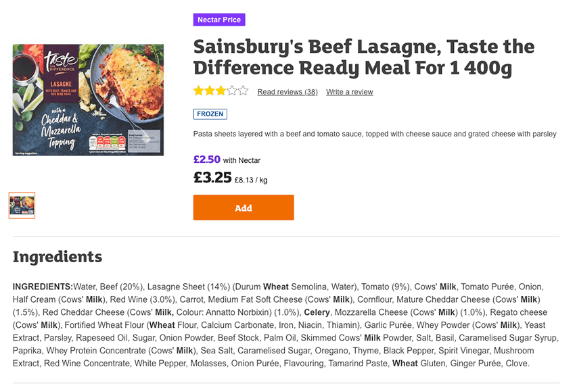Click the last star of the rating row
The height and width of the screenshot is (392, 575).
click(241, 89)
